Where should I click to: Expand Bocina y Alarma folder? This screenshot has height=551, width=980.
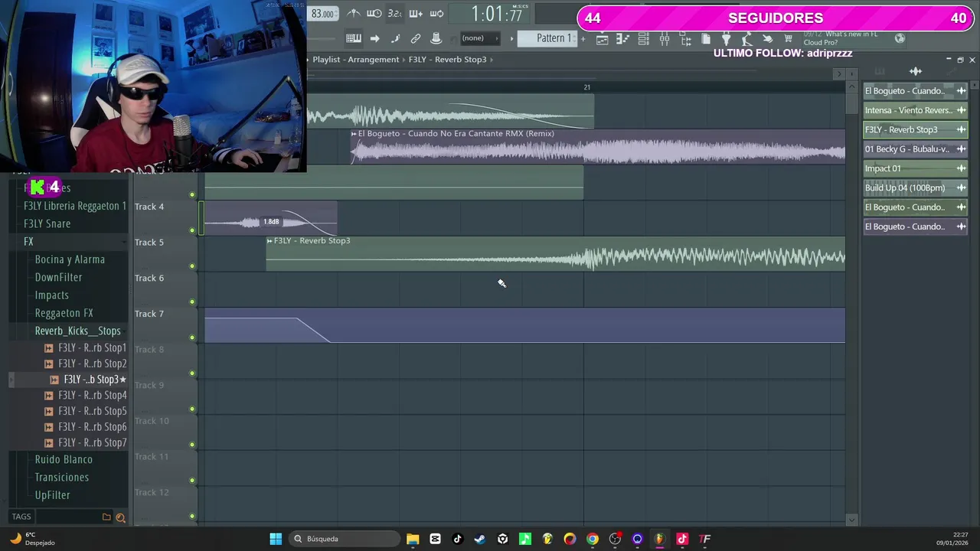click(70, 259)
